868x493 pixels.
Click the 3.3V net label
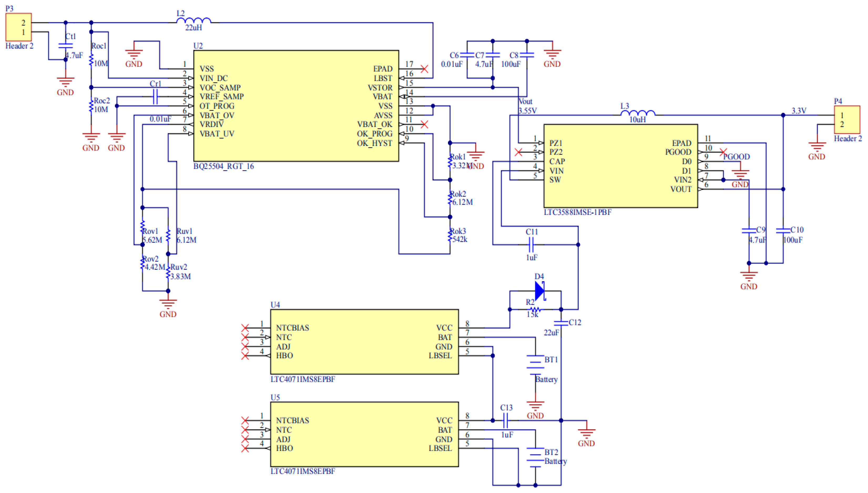(798, 110)
